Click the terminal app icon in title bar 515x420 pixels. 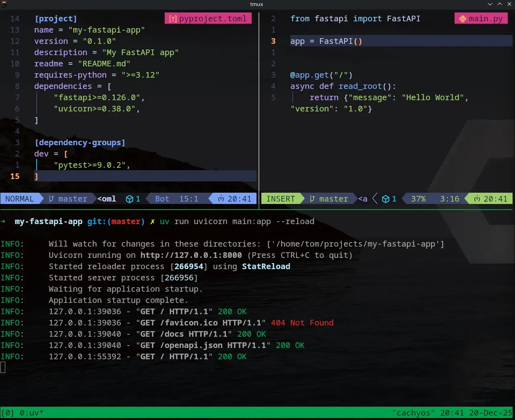(4, 4)
